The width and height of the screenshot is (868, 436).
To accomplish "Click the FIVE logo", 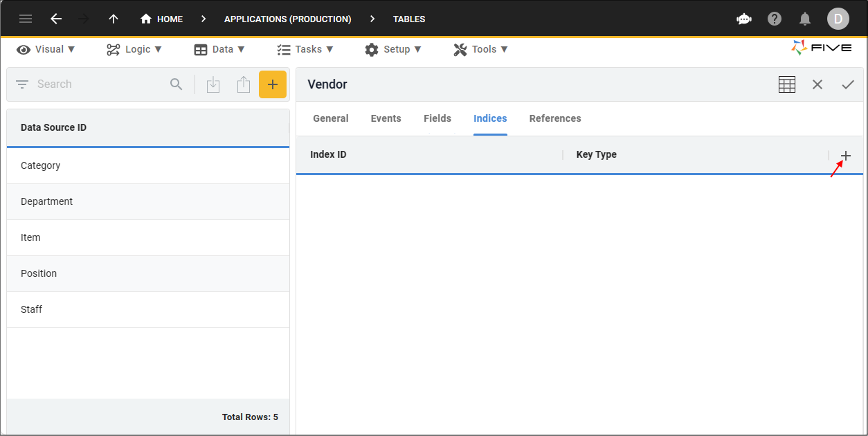I will pyautogui.click(x=822, y=48).
